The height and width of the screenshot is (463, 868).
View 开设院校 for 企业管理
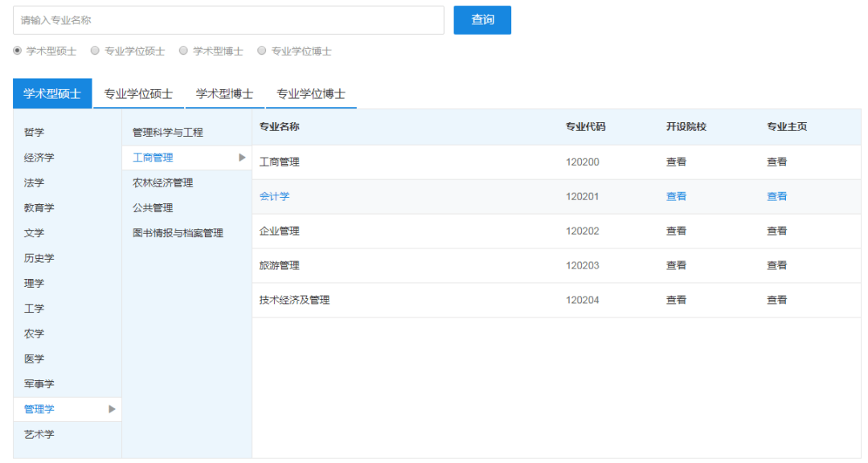pos(677,231)
